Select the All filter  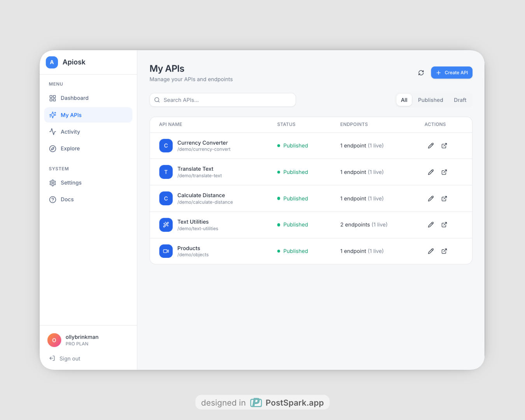404,100
